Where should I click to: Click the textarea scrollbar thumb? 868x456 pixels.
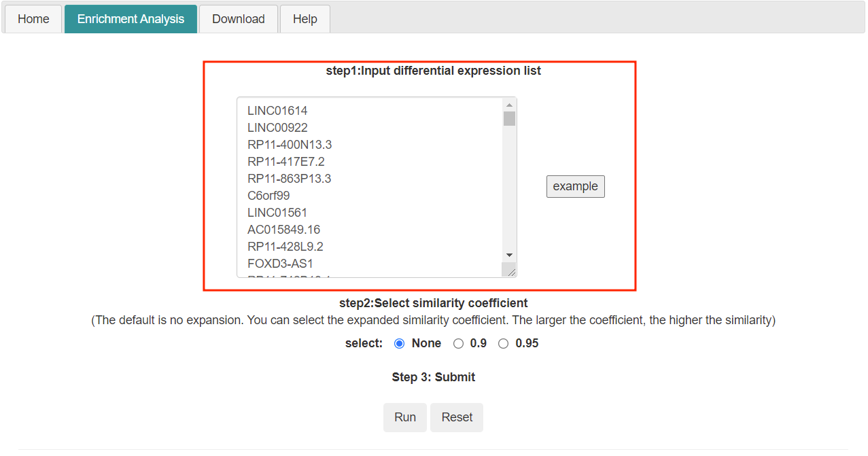[x=509, y=119]
